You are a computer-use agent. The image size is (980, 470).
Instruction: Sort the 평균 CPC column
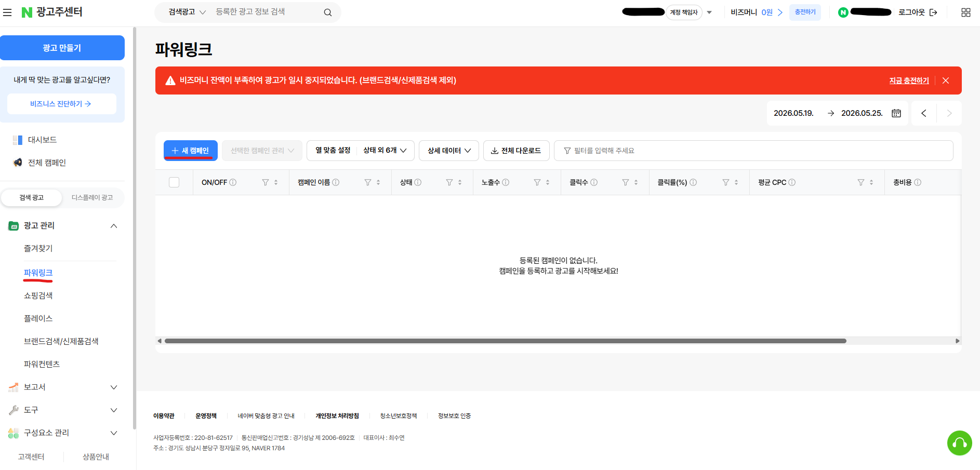(x=871, y=182)
